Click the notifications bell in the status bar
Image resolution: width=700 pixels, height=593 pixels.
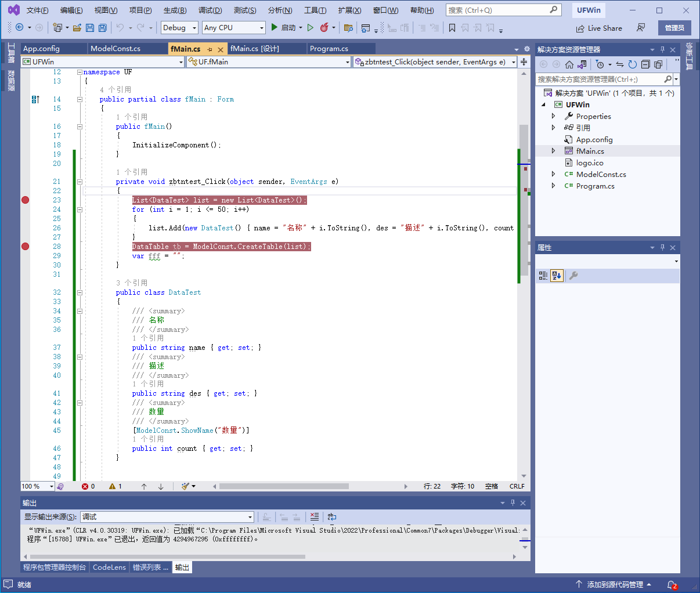672,584
